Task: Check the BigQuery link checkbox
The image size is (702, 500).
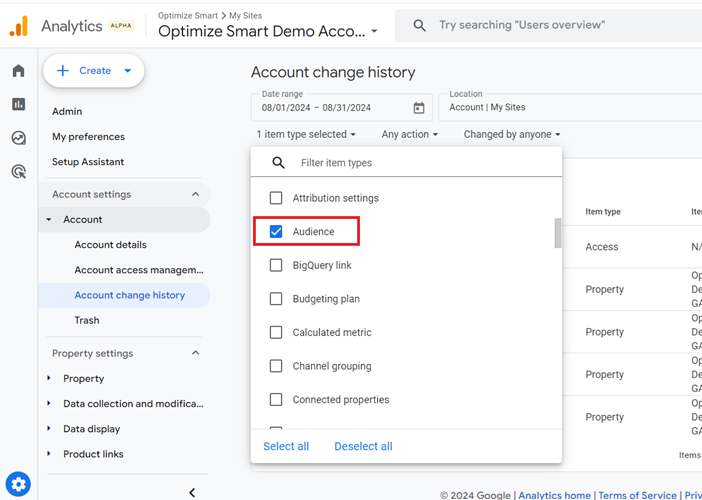Action: point(276,265)
